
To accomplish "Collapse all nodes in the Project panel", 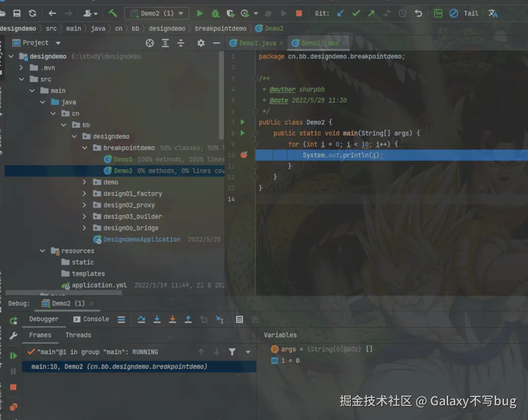I will tap(181, 43).
